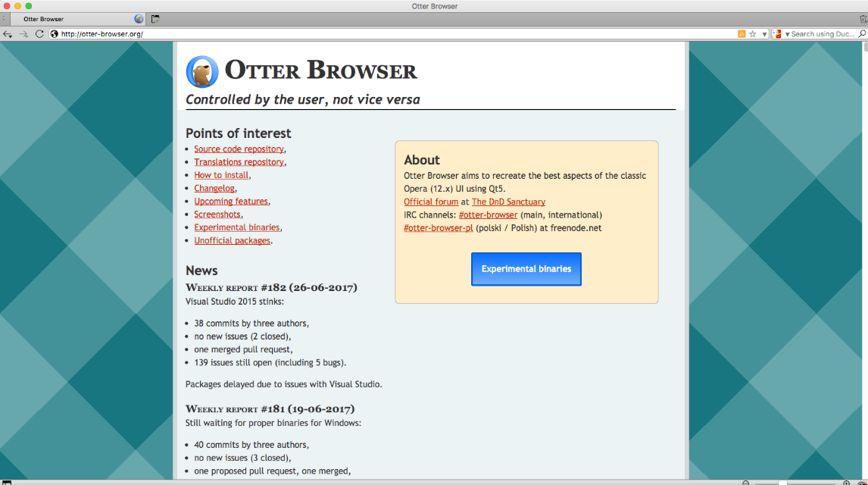Expand the address bar history dropdown arrow
Image resolution: width=868 pixels, height=485 pixels.
tap(764, 34)
